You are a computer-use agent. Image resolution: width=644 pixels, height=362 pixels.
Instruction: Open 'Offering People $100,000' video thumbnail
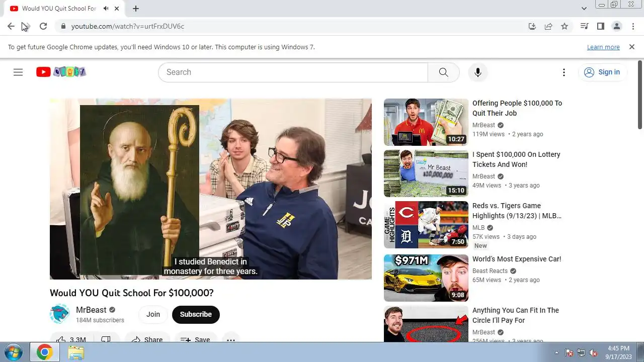[x=426, y=122]
